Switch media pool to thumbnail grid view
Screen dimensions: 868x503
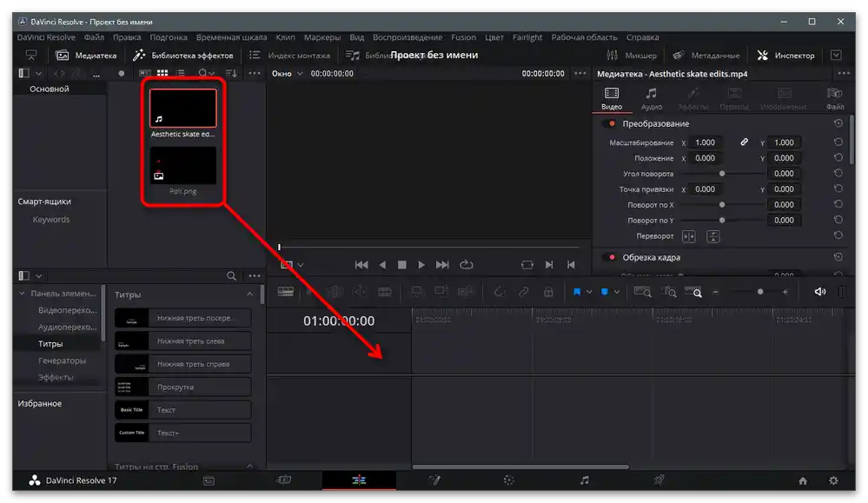click(162, 73)
